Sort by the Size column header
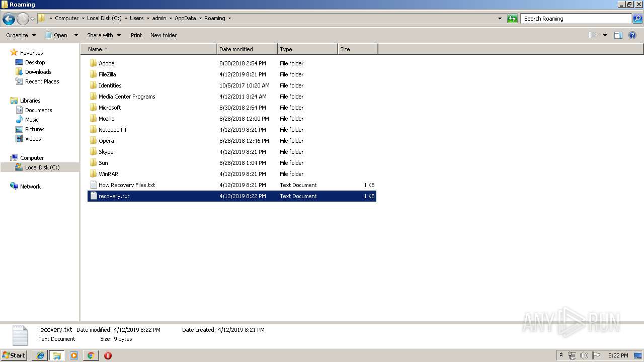 [x=358, y=49]
